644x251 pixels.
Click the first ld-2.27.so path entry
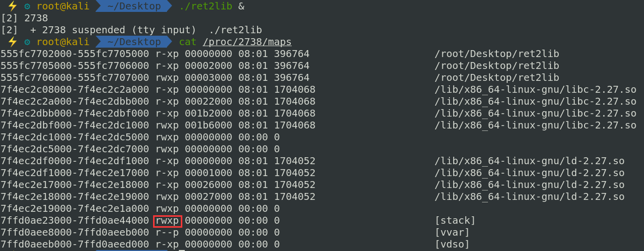(530, 161)
